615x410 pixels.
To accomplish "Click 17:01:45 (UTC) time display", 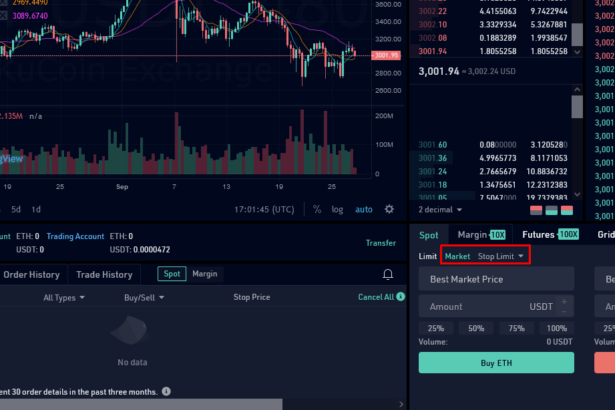I will 264,210.
